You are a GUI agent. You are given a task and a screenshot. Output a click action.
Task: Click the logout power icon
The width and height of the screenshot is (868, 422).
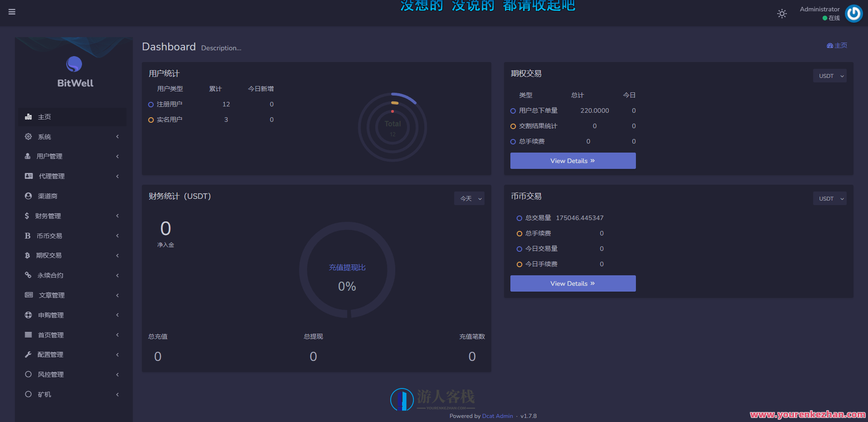click(853, 14)
